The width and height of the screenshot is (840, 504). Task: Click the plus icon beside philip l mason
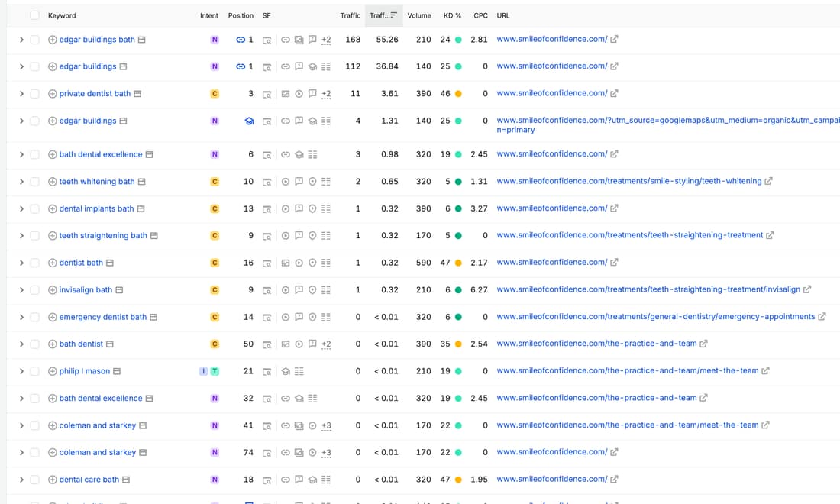click(53, 371)
